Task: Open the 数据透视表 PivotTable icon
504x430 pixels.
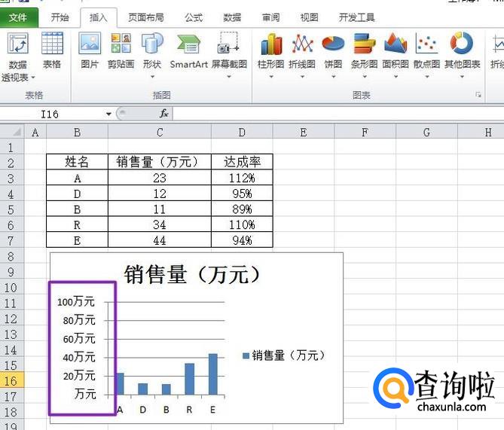Action: click(x=18, y=43)
